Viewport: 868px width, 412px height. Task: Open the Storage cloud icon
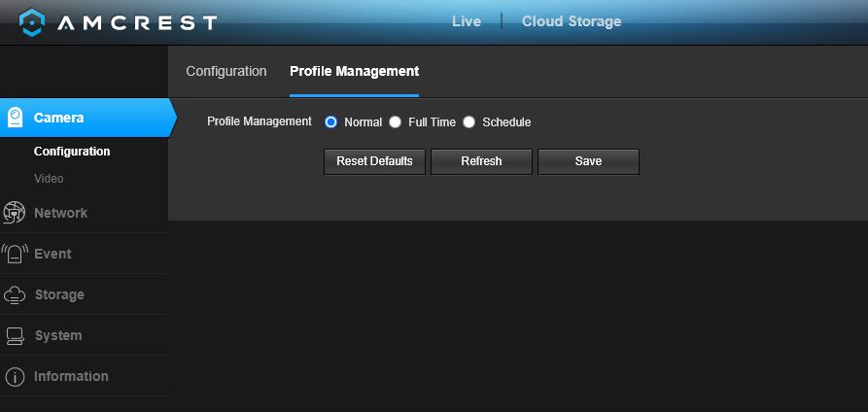tap(15, 294)
